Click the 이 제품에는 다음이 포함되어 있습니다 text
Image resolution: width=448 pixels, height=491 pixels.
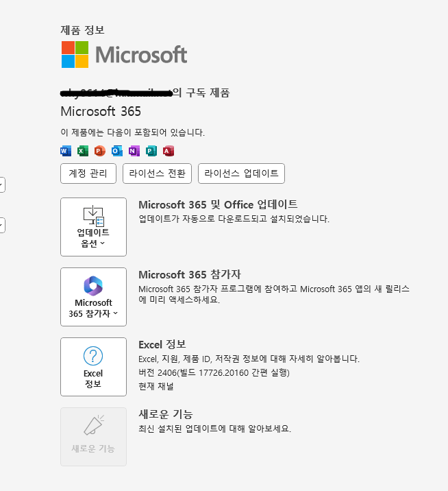tap(133, 132)
